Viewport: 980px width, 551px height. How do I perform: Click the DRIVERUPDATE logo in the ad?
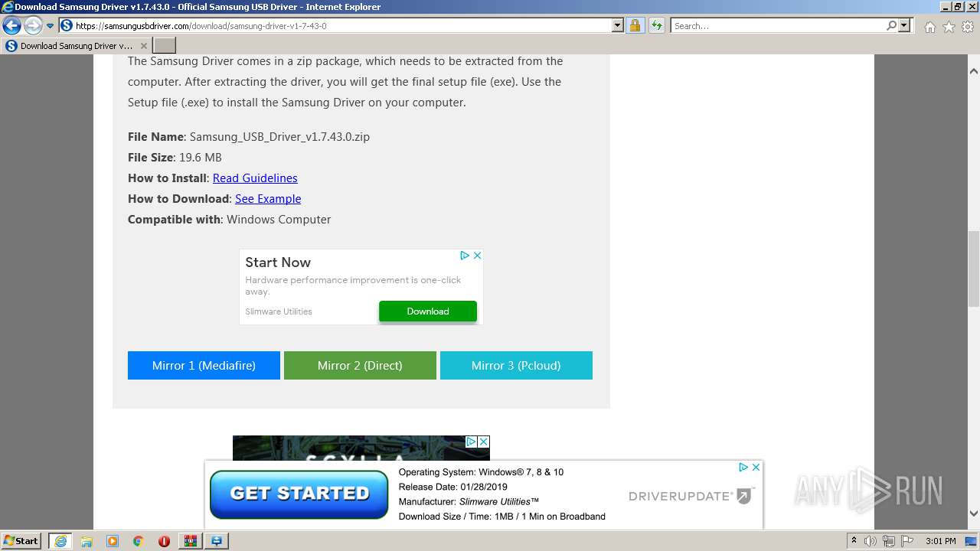691,496
